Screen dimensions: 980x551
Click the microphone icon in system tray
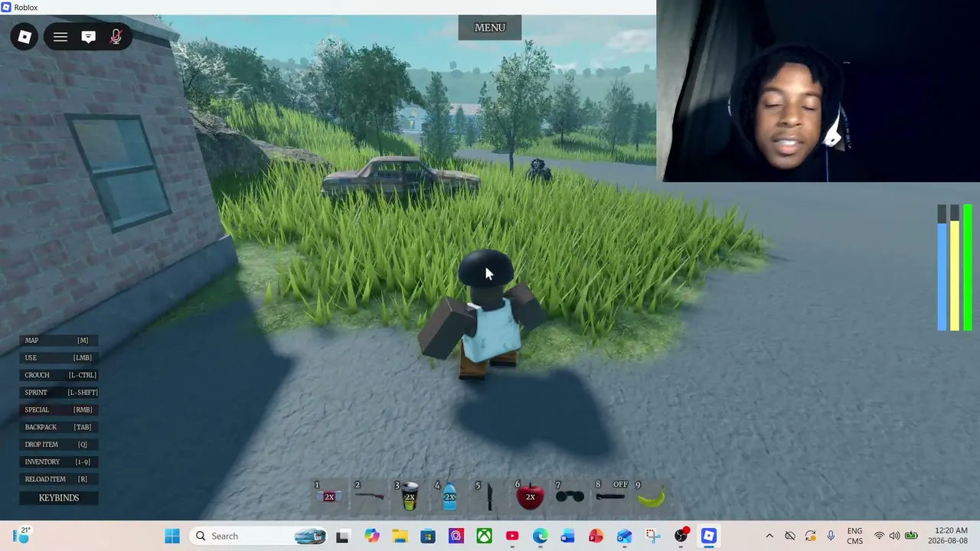tap(831, 536)
